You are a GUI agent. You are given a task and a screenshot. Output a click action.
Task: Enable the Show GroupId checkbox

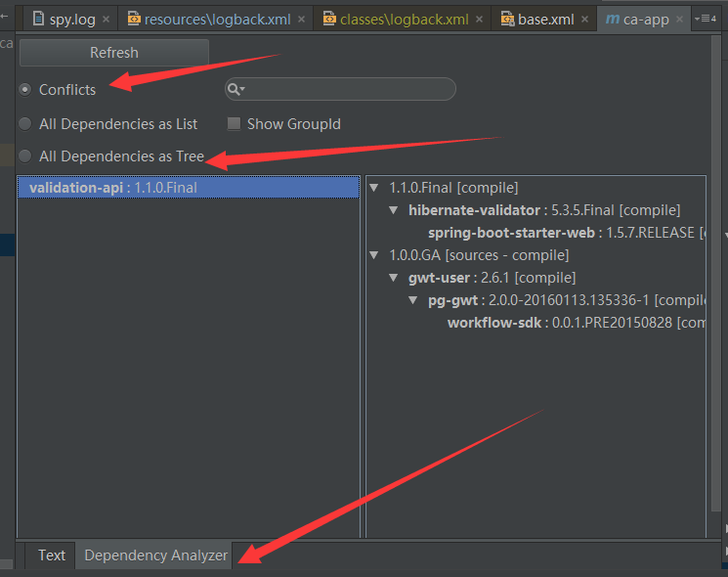click(x=234, y=124)
